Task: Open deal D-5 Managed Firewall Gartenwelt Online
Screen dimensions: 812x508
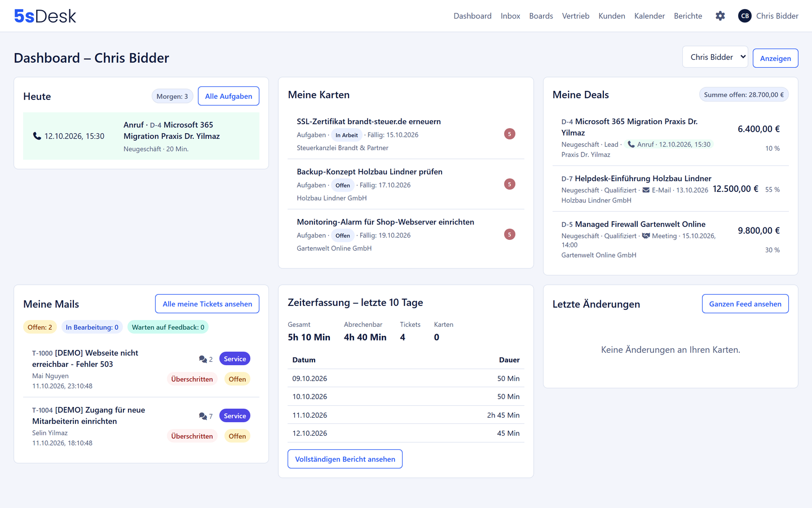Action: (633, 224)
